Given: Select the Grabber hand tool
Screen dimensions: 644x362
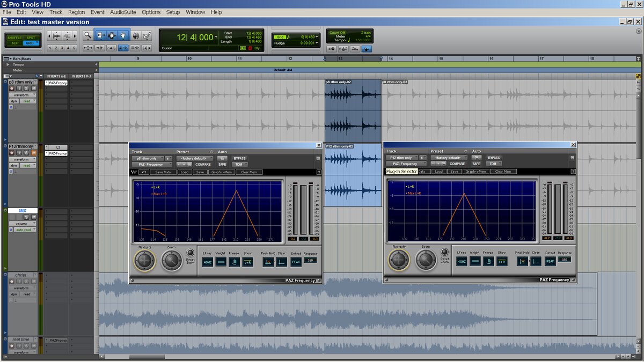Looking at the screenshot, I should (123, 35).
